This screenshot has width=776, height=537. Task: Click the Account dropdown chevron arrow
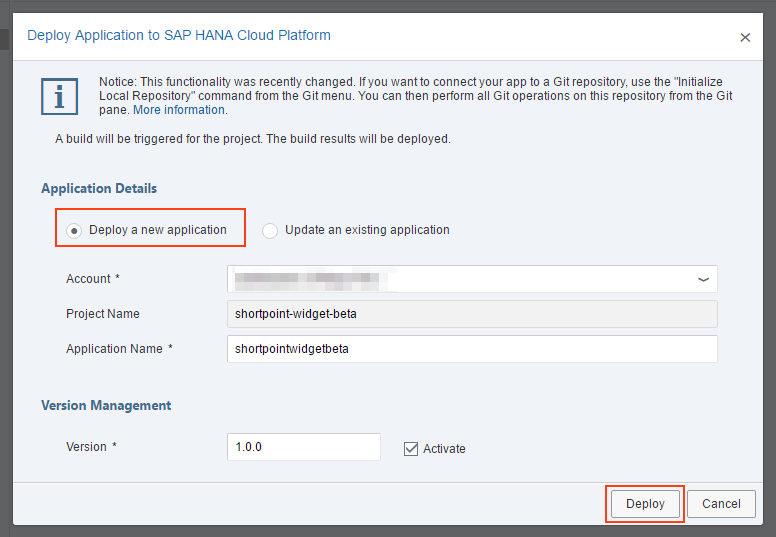coord(703,280)
